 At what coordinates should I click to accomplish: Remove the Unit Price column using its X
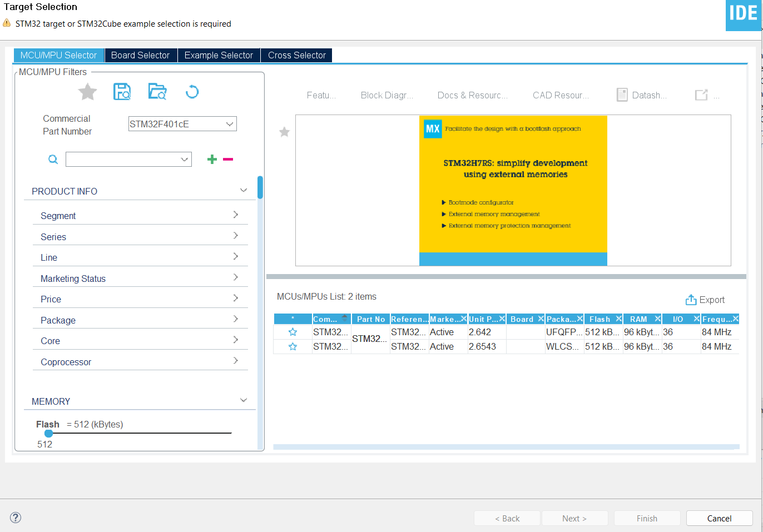pos(502,319)
